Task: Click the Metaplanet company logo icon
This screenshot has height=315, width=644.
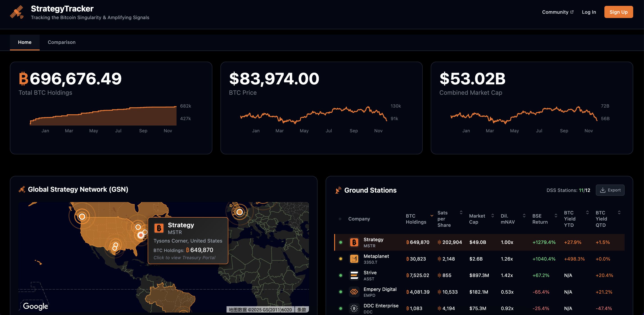Action: [354, 259]
